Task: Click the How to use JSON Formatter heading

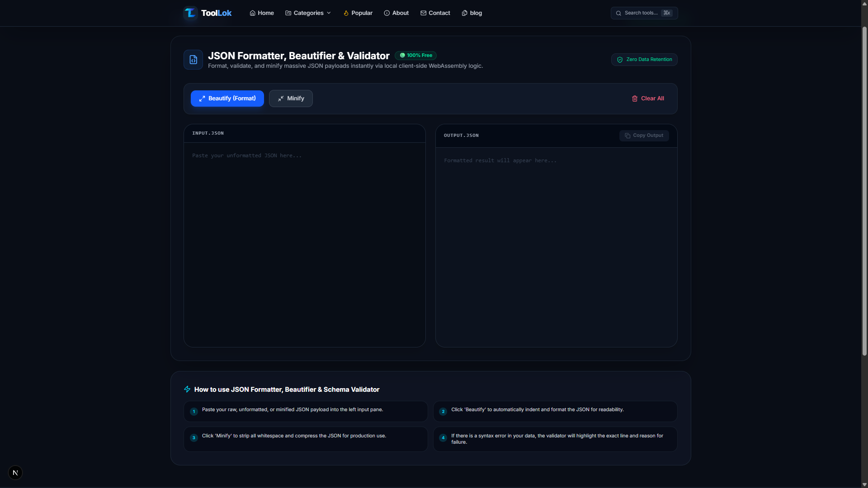Action: (x=287, y=389)
